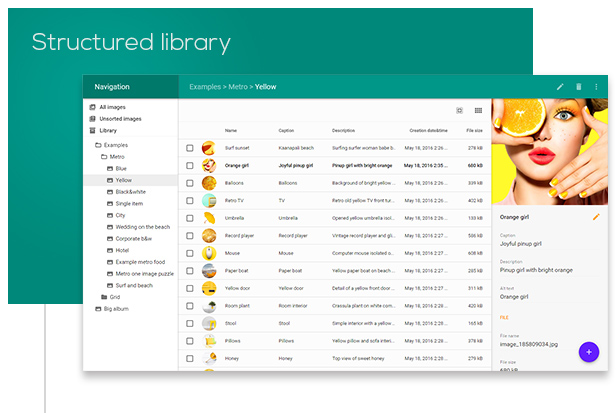The height and width of the screenshot is (413, 616).
Task: Click the Pillows name cell
Action: (x=233, y=341)
